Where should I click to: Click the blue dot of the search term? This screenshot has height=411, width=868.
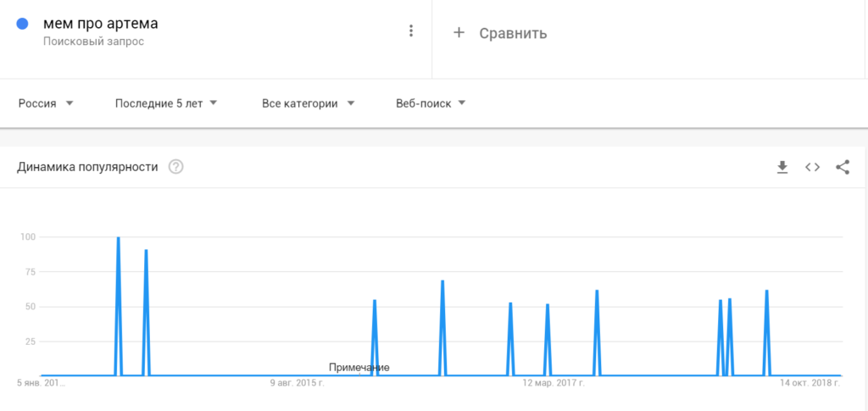click(23, 25)
